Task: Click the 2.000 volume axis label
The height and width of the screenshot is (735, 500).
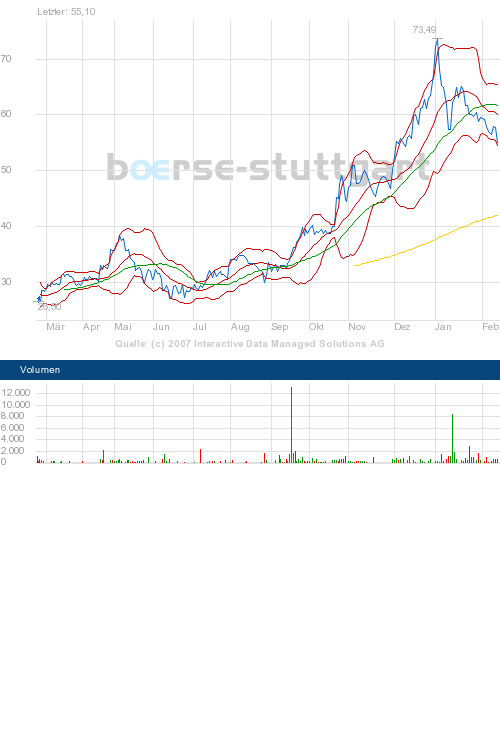Action: click(13, 450)
